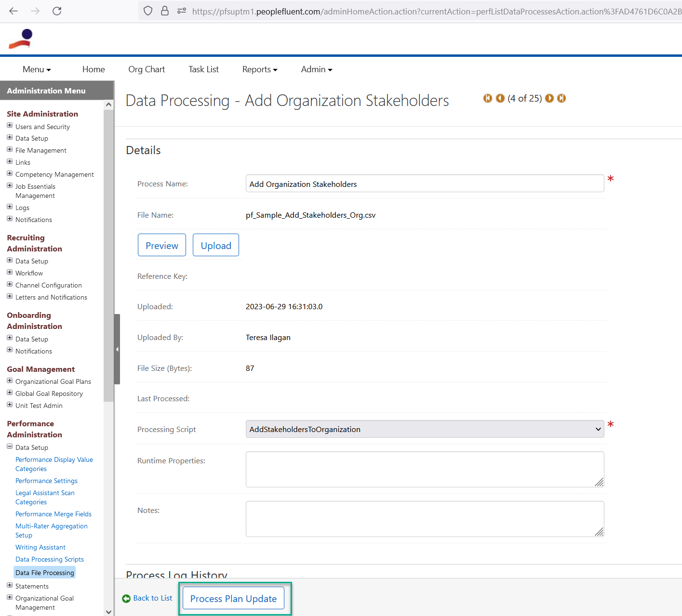Open the Admin dropdown menu
Screen dimensions: 682x616
(x=317, y=69)
